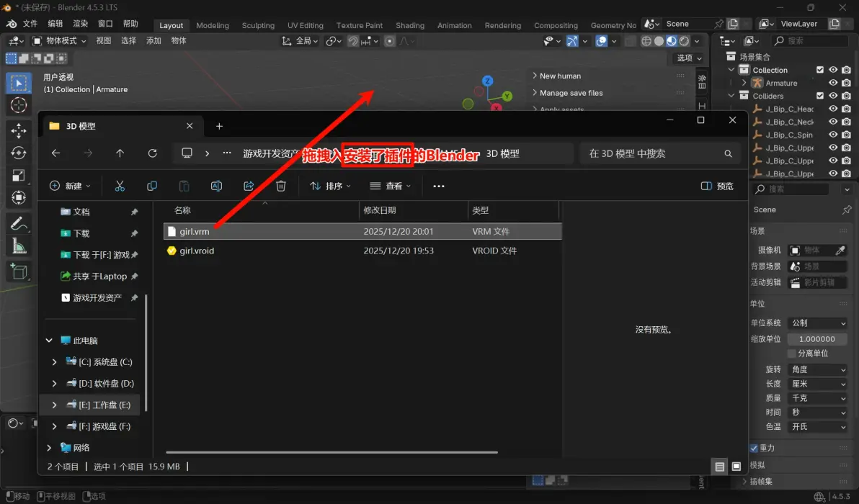Screen dimensions: 859x504
Task: Toggle the Gravity checkbox in Scene properties
Action: 754,448
